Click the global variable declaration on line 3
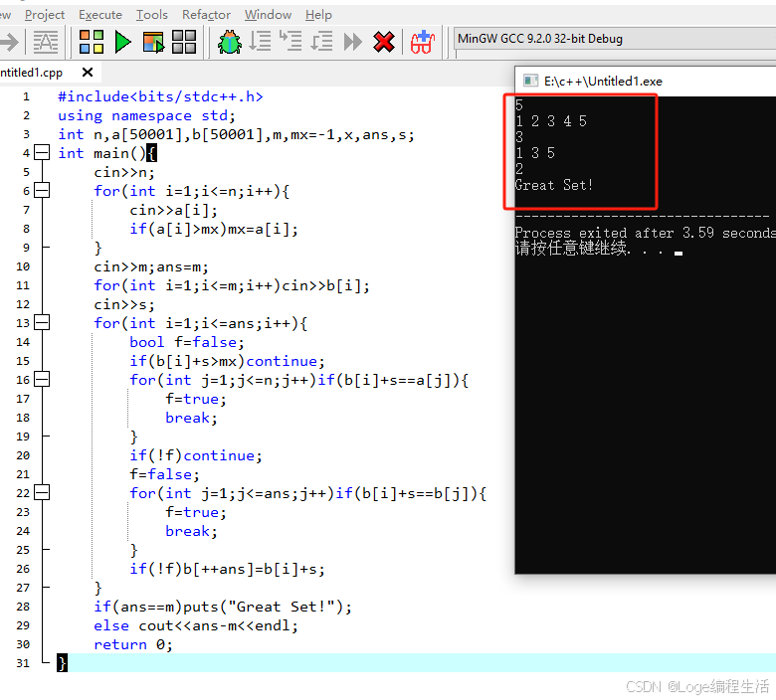Image resolution: width=776 pixels, height=700 pixels. (236, 134)
